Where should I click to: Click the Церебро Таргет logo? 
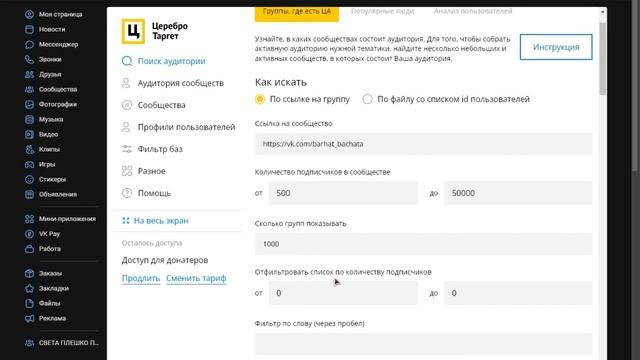(155, 31)
